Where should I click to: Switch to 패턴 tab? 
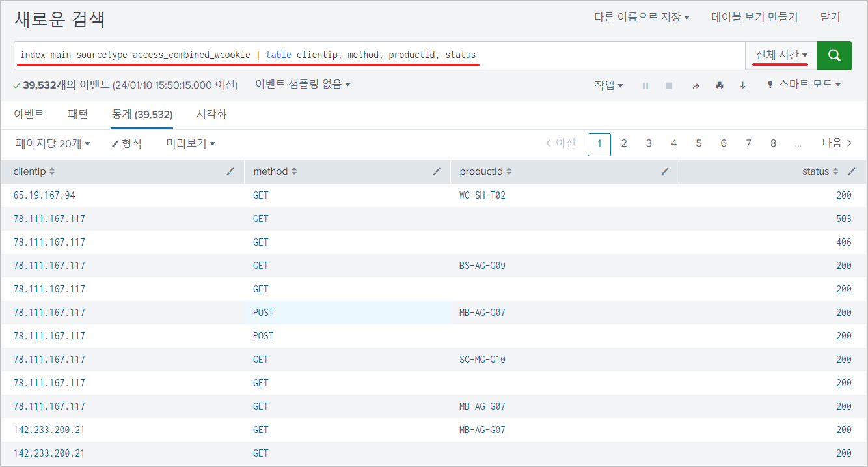point(78,114)
